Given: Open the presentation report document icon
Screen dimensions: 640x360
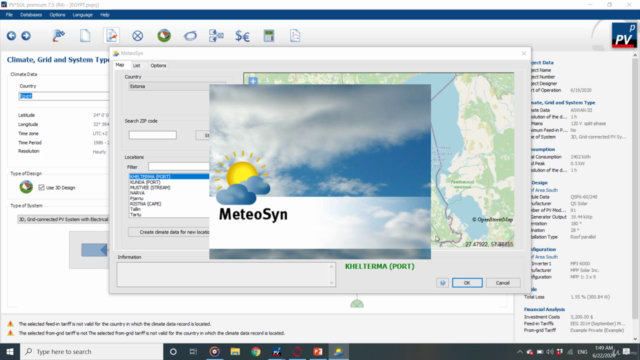Looking at the screenshot, I should click(x=295, y=36).
